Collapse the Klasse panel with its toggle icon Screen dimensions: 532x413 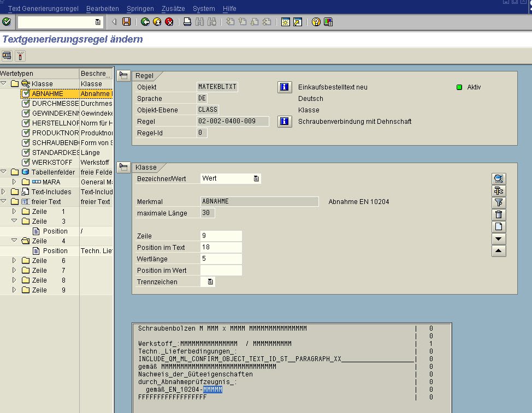(123, 167)
